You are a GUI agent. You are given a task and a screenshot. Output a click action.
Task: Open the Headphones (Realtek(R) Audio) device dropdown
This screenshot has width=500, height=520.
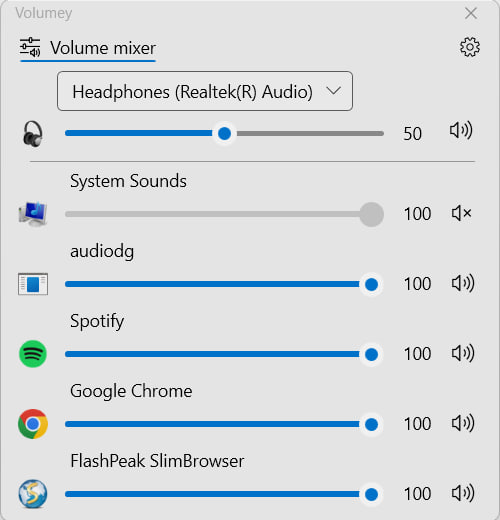pos(205,91)
